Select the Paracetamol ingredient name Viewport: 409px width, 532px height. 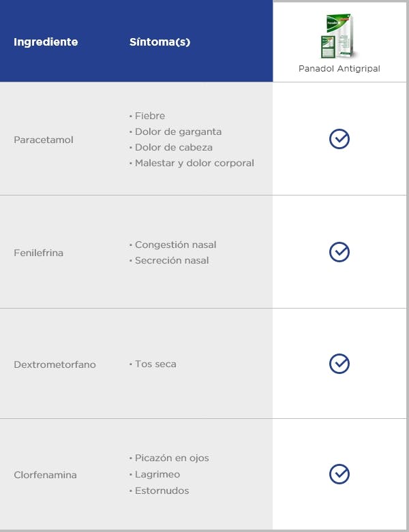44,140
